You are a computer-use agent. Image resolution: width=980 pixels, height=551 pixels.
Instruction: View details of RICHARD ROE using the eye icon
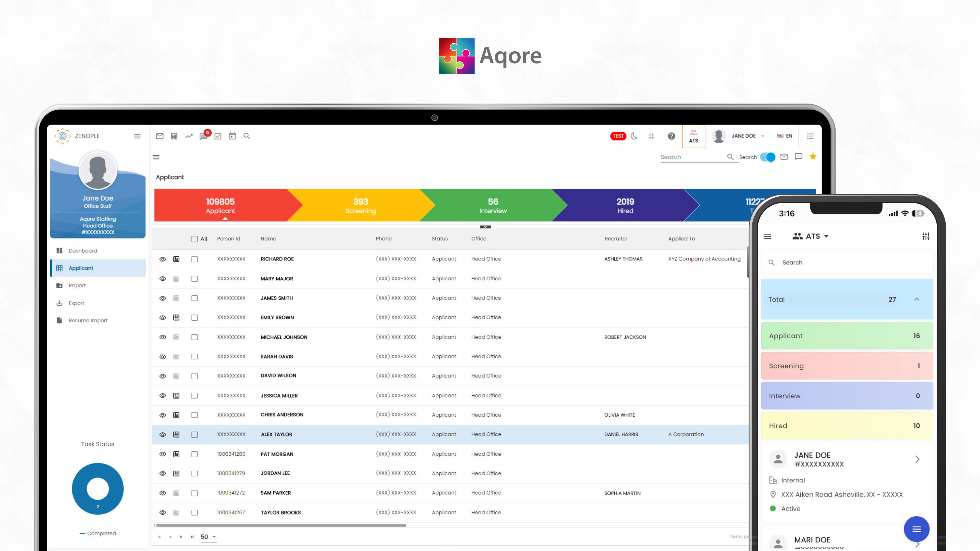pyautogui.click(x=163, y=259)
